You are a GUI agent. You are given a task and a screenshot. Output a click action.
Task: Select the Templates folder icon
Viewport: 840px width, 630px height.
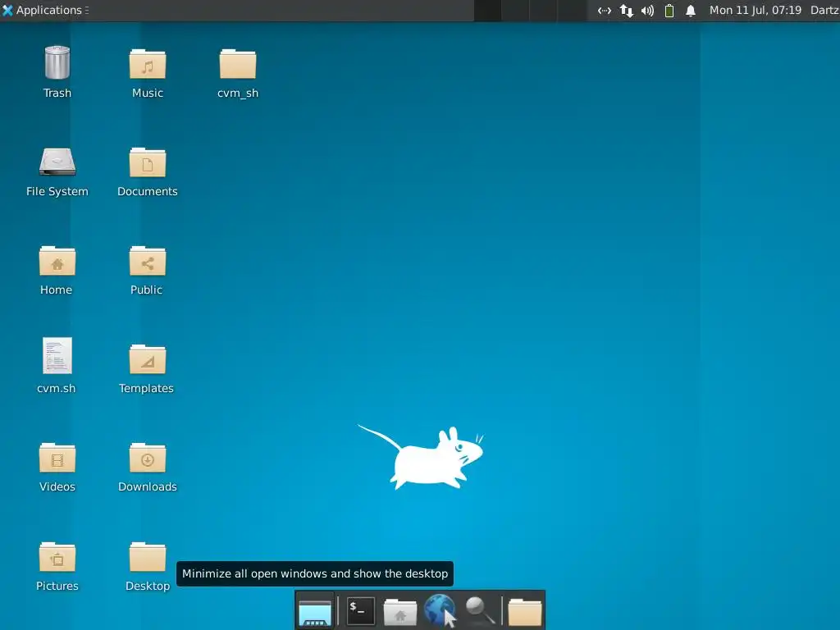[x=148, y=359]
